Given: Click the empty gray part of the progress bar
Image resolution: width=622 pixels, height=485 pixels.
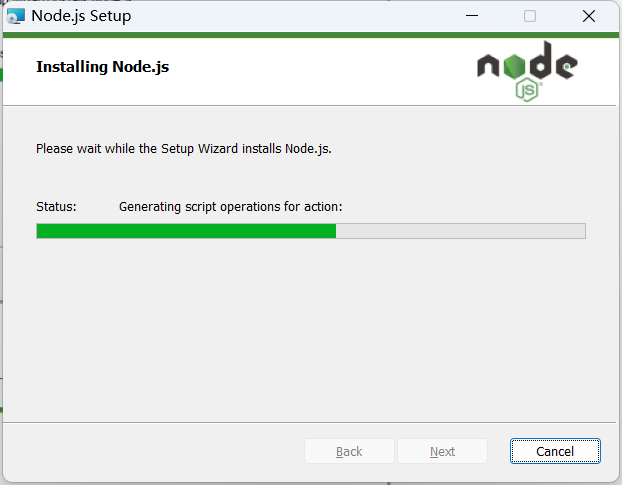Looking at the screenshot, I should (x=461, y=231).
